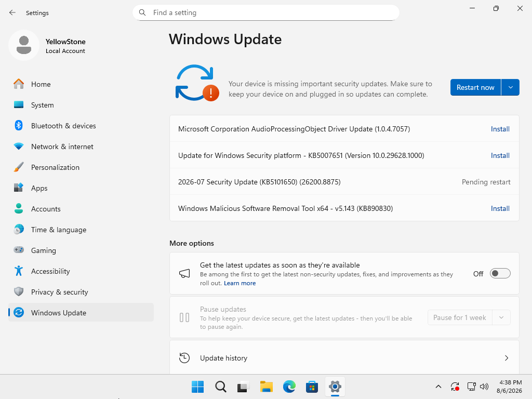Install the AudioProcessingObject Driver Update

pos(500,129)
